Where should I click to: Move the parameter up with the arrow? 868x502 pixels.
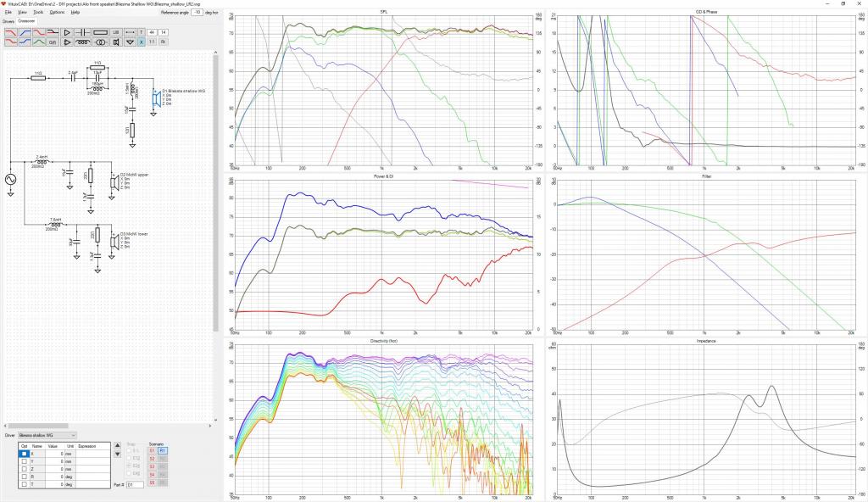[x=117, y=445]
